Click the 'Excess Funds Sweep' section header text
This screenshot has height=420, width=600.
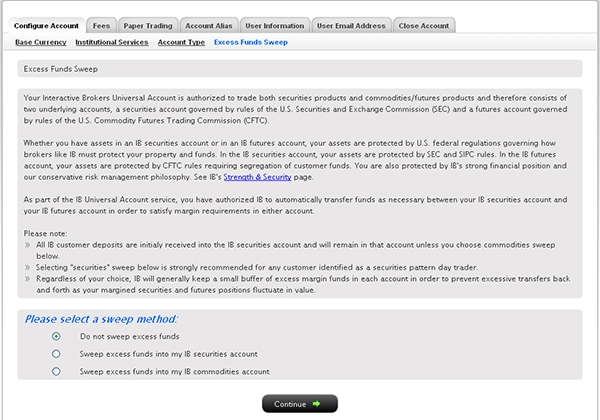click(61, 69)
